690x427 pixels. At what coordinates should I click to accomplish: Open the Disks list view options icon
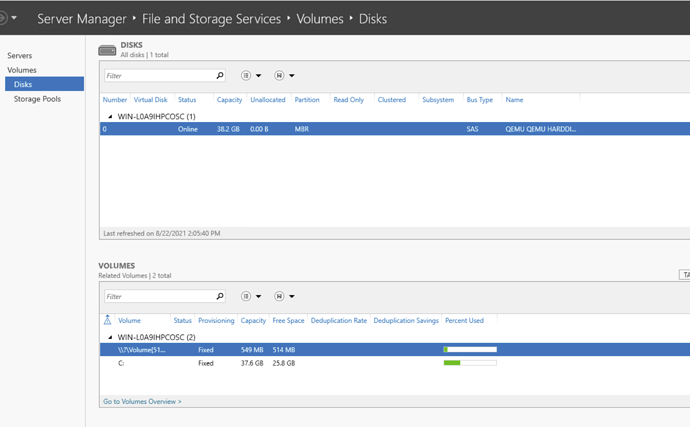247,75
